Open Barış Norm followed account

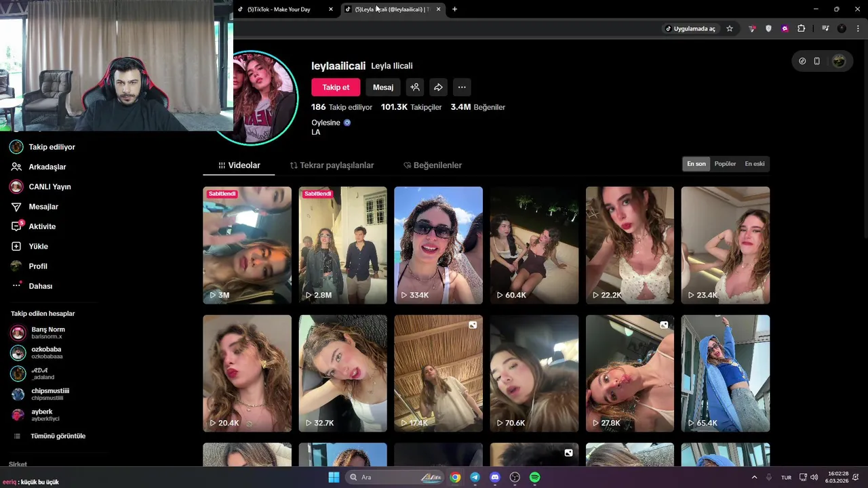(x=39, y=333)
